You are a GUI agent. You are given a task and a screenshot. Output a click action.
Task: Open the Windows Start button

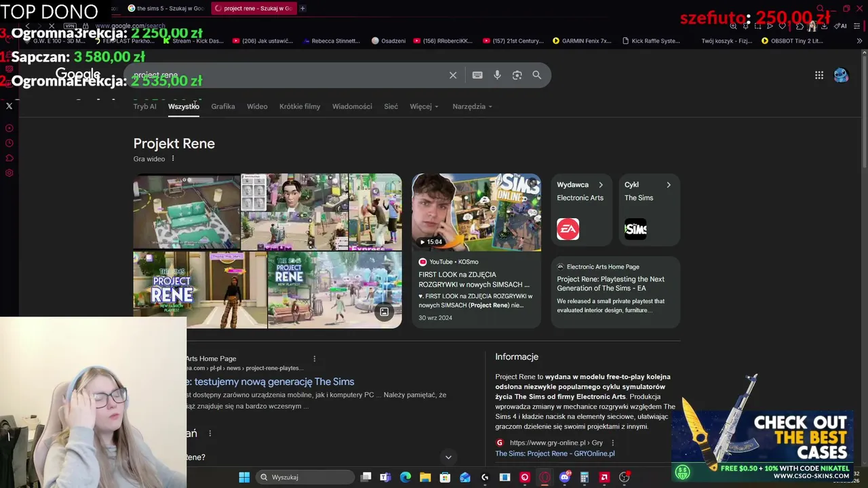244,477
